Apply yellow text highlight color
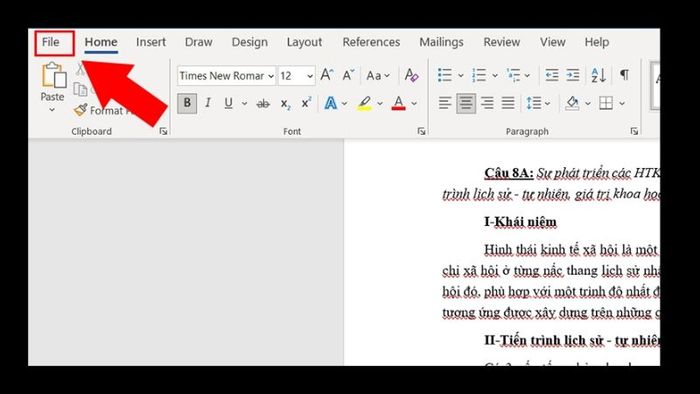The width and height of the screenshot is (700, 394). click(x=364, y=104)
